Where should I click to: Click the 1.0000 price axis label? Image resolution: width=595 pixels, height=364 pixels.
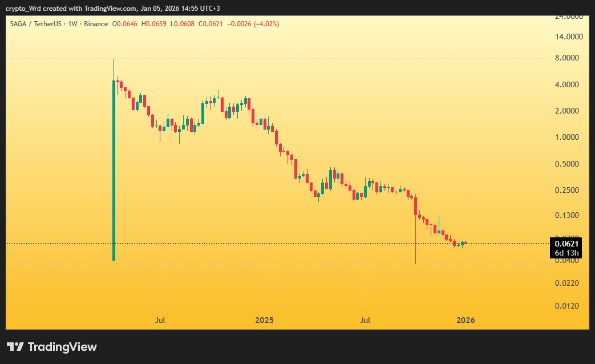coord(567,137)
